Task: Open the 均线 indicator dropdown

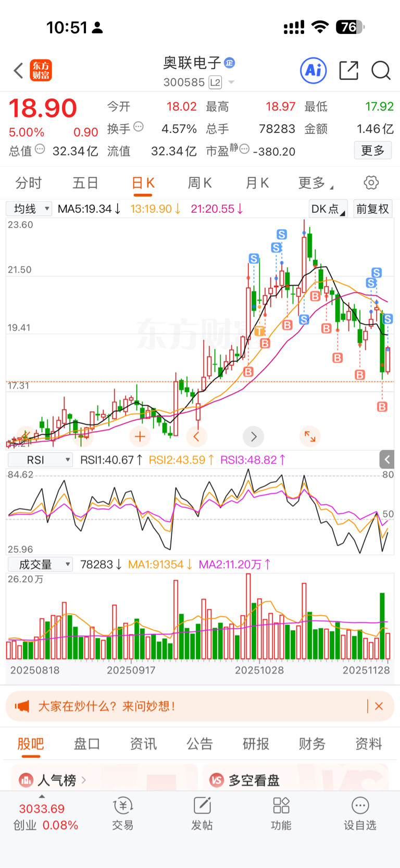Action: click(29, 209)
